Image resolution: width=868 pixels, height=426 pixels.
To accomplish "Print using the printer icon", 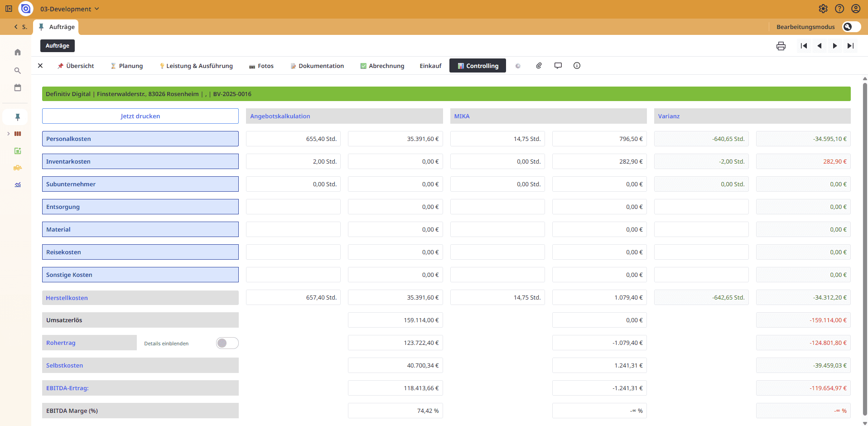I will click(x=781, y=46).
